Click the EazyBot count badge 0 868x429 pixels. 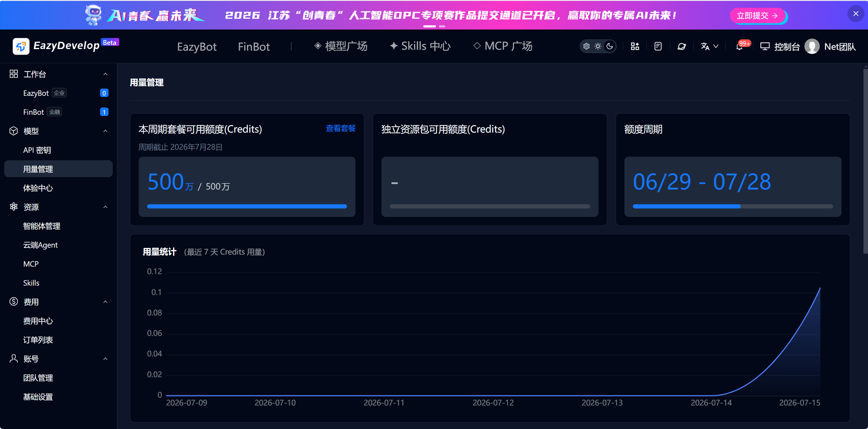point(104,93)
